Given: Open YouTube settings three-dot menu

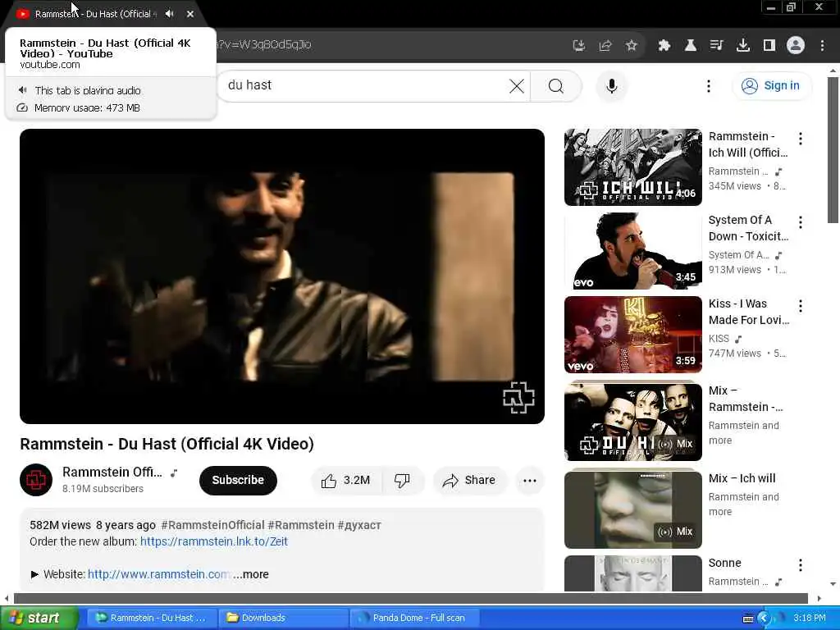Looking at the screenshot, I should 708,85.
